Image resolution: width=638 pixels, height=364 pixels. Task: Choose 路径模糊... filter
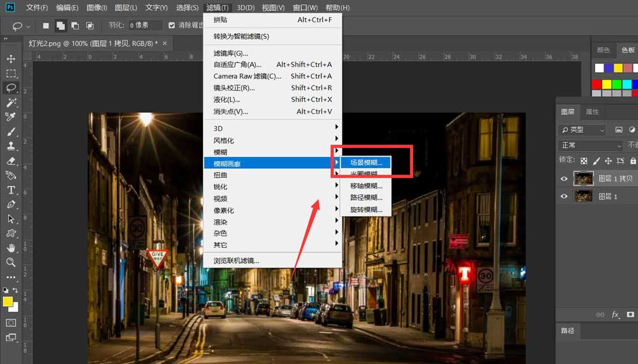click(366, 198)
